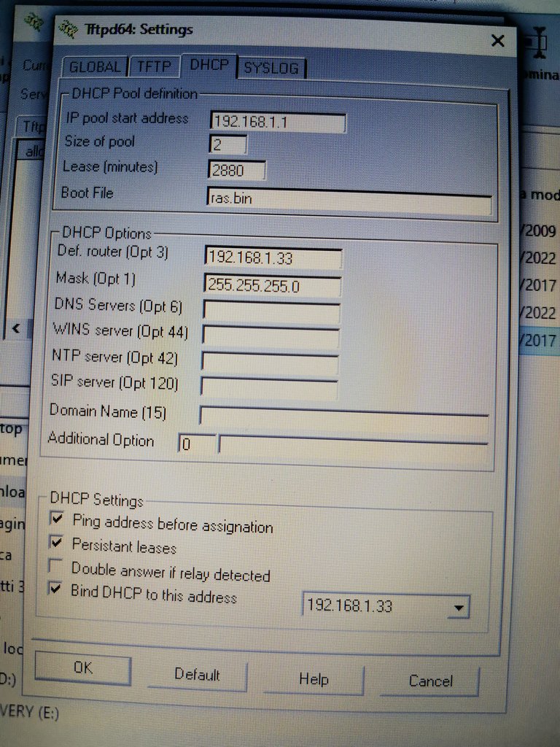This screenshot has height=747, width=560.
Task: Close the Tftpd64 Settings dialog
Action: tap(497, 41)
